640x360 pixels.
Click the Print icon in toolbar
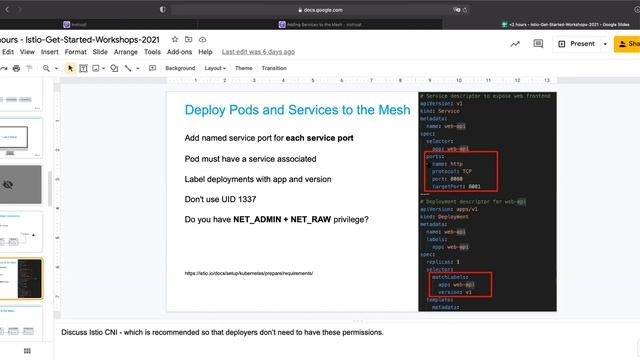tap(16, 68)
